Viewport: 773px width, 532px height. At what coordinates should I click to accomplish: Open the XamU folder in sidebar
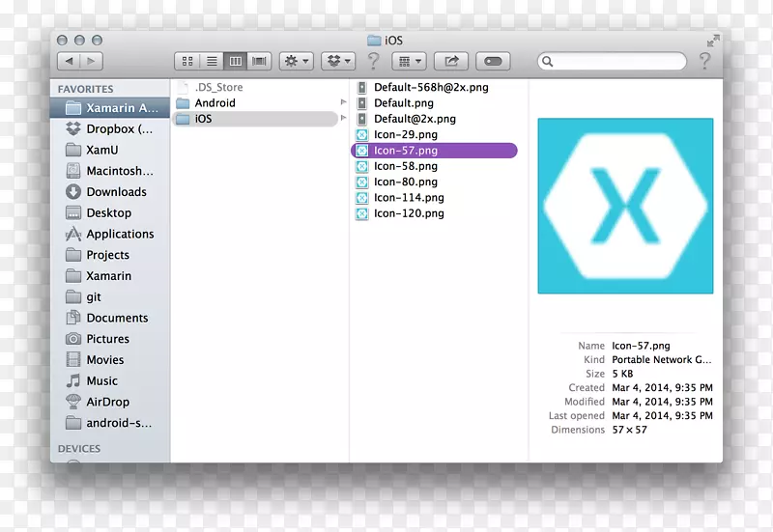[110, 150]
